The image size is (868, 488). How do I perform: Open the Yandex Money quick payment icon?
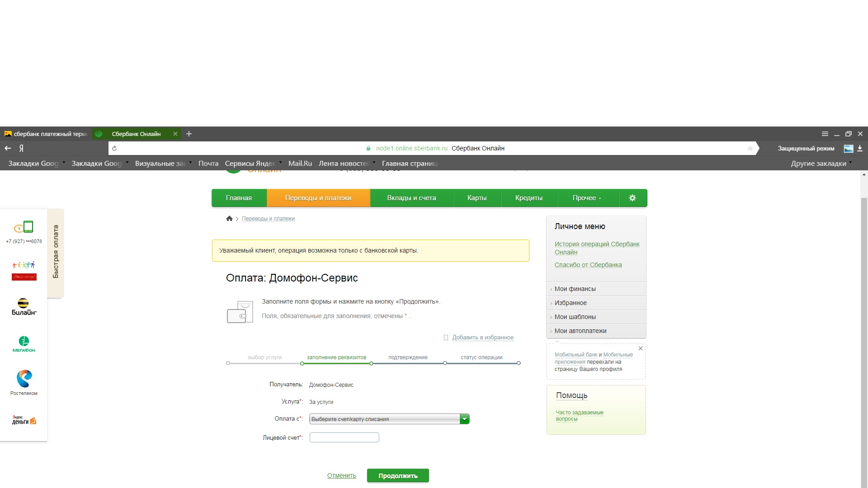(24, 420)
